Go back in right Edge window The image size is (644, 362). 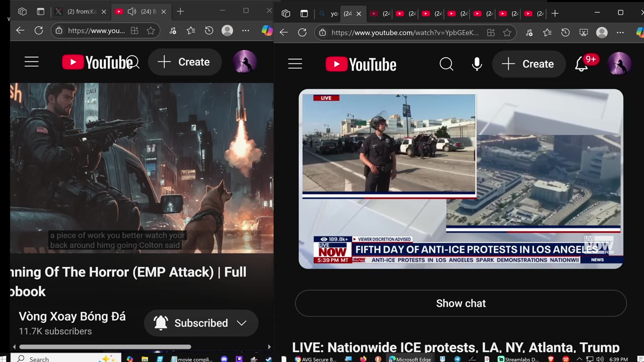(x=284, y=33)
